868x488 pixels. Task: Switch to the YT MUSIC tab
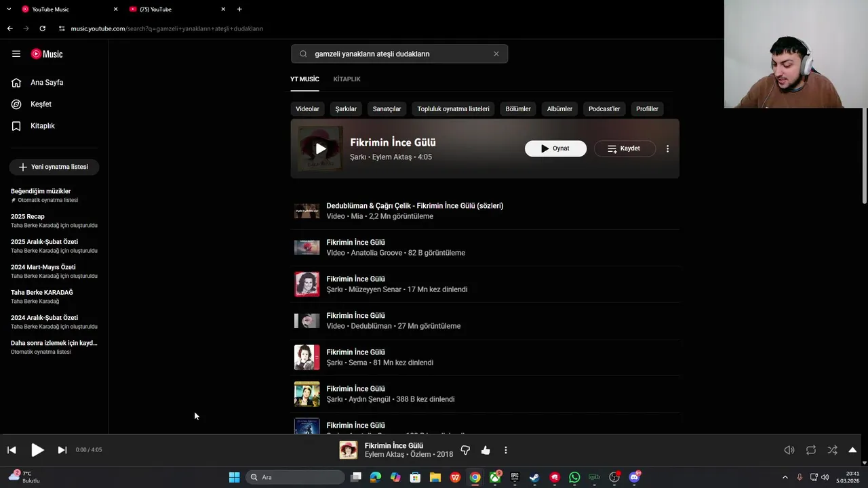[x=304, y=79]
